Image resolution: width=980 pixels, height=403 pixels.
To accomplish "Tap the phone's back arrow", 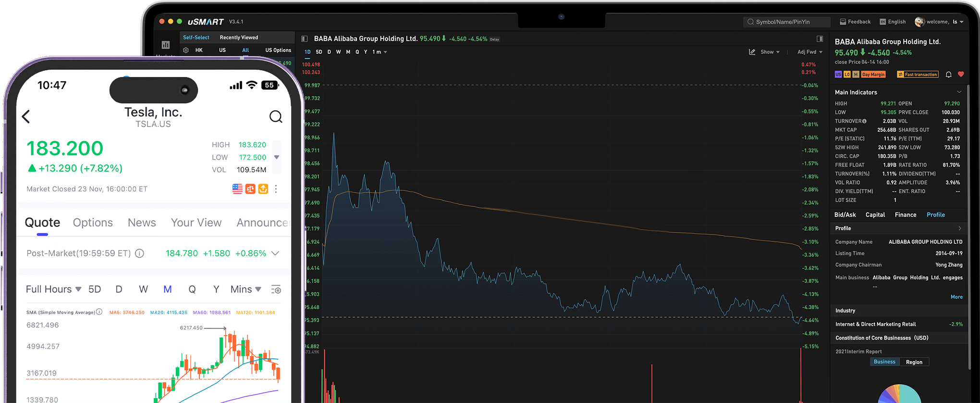I will click(26, 116).
